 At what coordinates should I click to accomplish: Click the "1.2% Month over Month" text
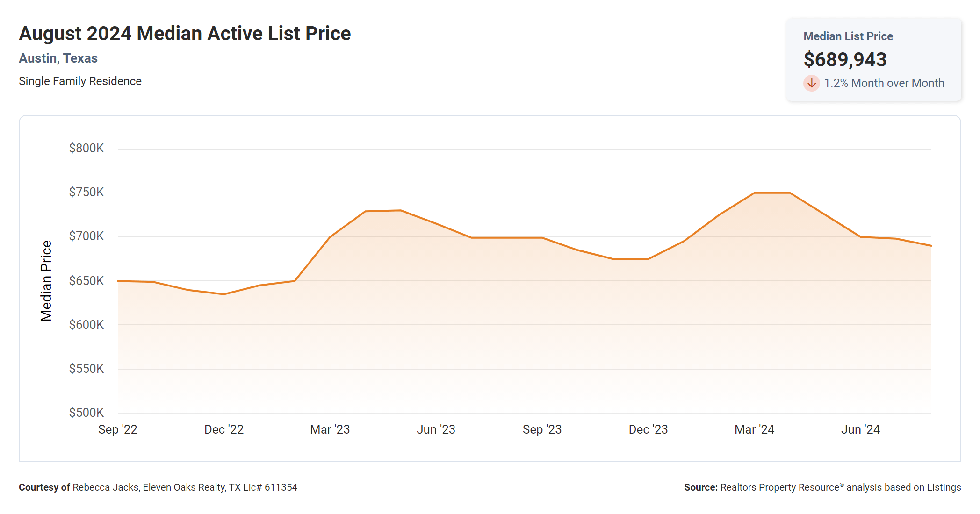pos(884,83)
